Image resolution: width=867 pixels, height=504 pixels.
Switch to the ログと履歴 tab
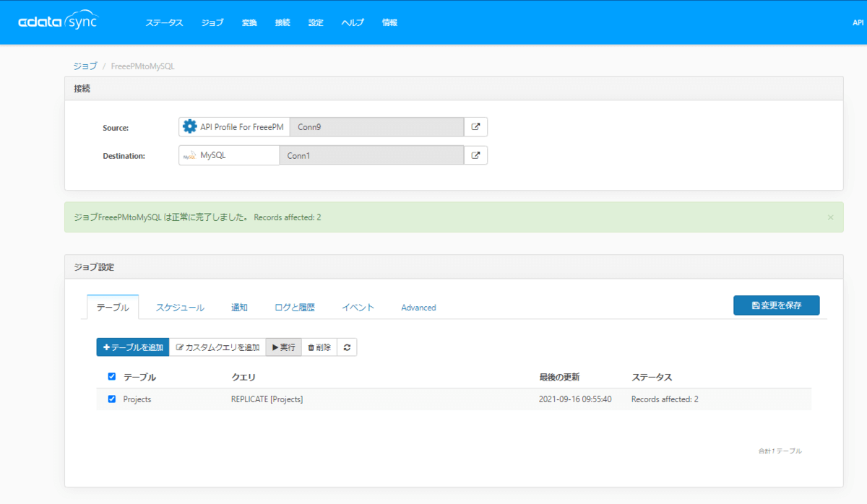pyautogui.click(x=295, y=307)
